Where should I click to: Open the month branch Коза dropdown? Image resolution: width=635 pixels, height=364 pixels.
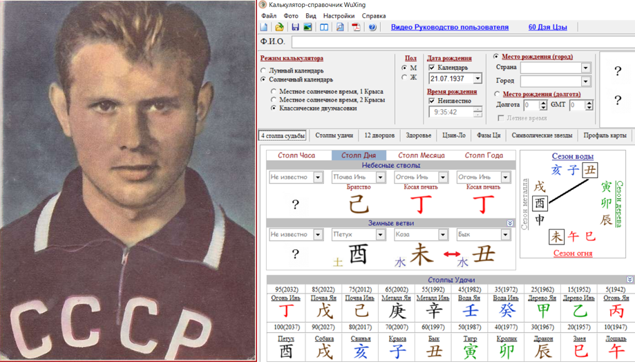click(443, 234)
